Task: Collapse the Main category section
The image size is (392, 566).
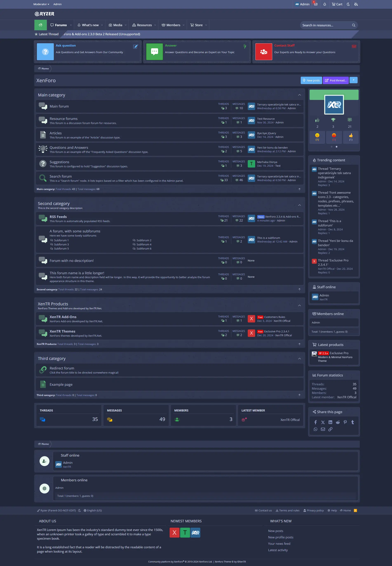Action: (x=299, y=95)
